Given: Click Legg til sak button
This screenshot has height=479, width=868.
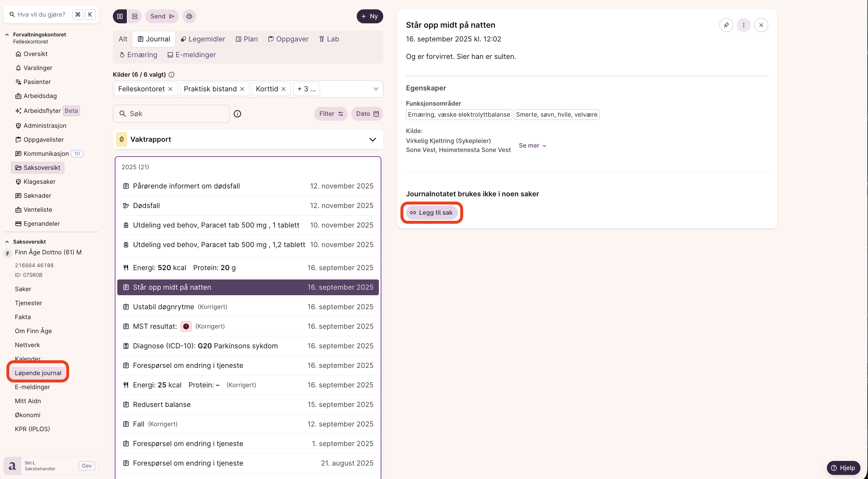Looking at the screenshot, I should [x=431, y=213].
